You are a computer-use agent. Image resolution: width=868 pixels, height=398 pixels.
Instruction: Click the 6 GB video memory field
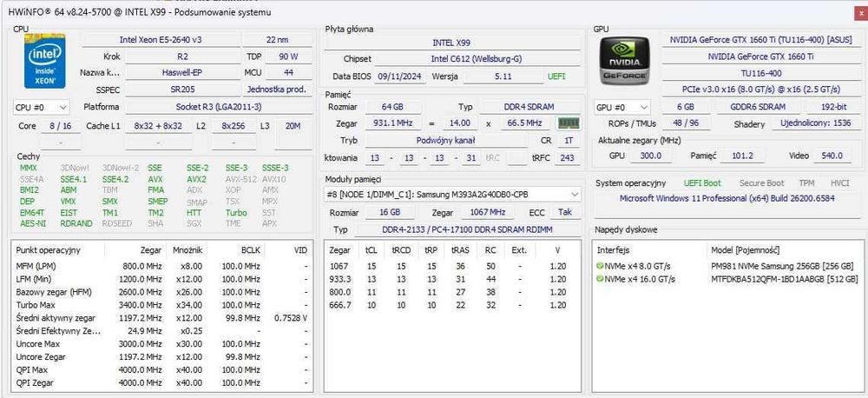point(685,107)
